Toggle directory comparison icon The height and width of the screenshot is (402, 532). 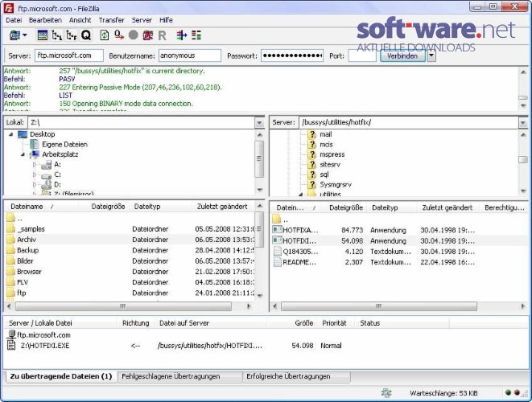tap(196, 35)
